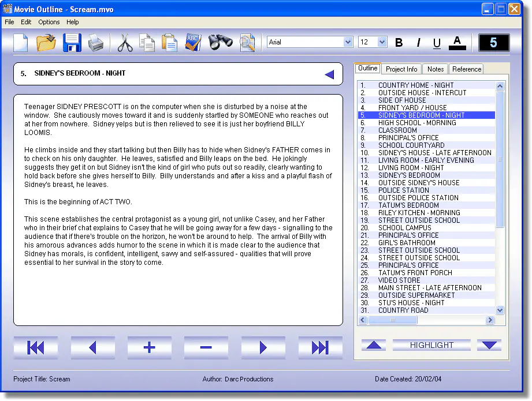The image size is (532, 401).
Task: Click the step number 5 display
Action: pyautogui.click(x=494, y=43)
